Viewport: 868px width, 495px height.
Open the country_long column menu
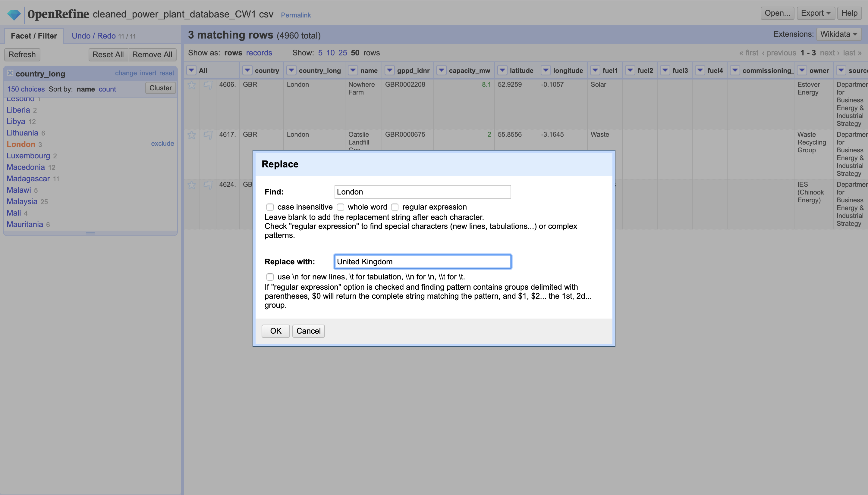click(291, 70)
